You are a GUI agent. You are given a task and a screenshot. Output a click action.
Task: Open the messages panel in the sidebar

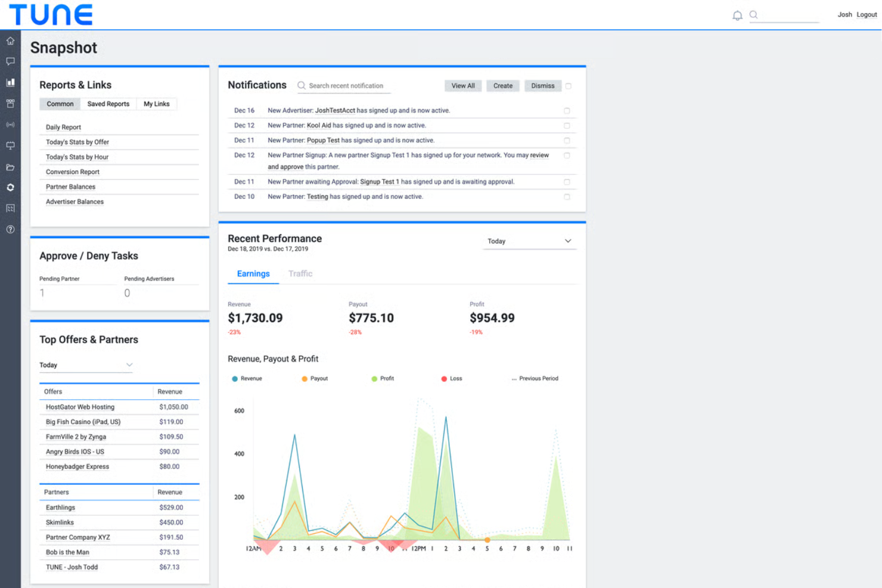click(10, 61)
